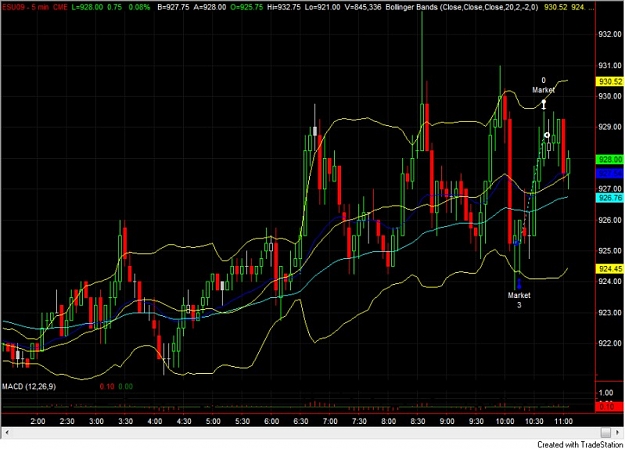Click the 'Lo=921.00' low text
Viewport: 625px width, 449px height.
[322, 7]
